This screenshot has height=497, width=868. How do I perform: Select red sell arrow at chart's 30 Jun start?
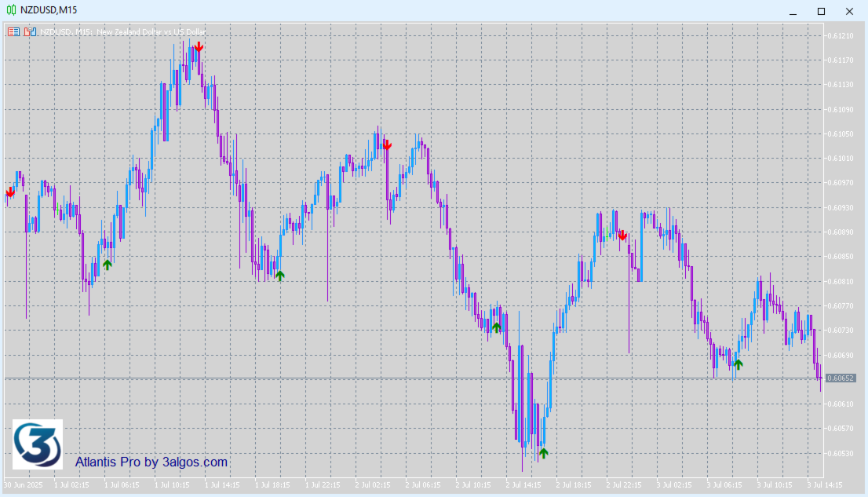tap(10, 193)
